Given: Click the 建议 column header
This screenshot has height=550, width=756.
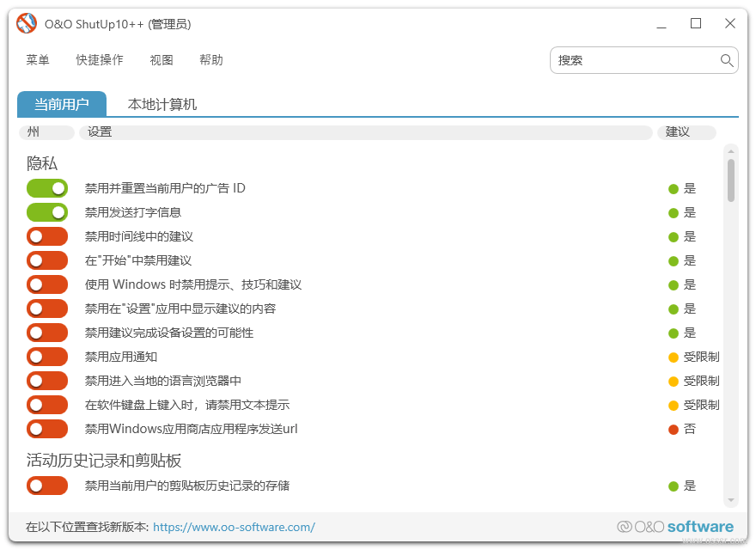Looking at the screenshot, I should pos(686,131).
